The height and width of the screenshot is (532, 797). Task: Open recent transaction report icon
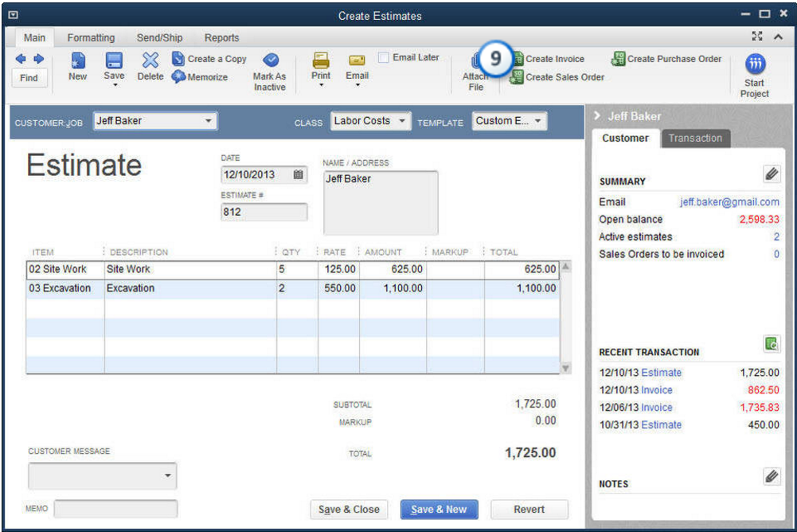772,344
